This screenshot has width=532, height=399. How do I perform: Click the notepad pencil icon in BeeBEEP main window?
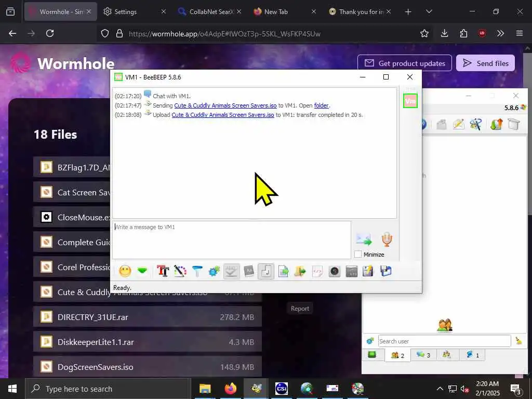click(458, 125)
